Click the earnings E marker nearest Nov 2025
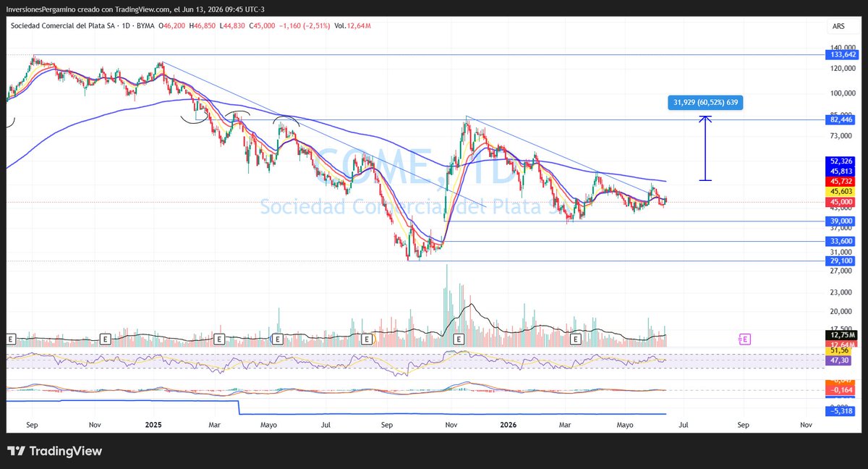Image resolution: width=868 pixels, height=469 pixels. [x=459, y=339]
